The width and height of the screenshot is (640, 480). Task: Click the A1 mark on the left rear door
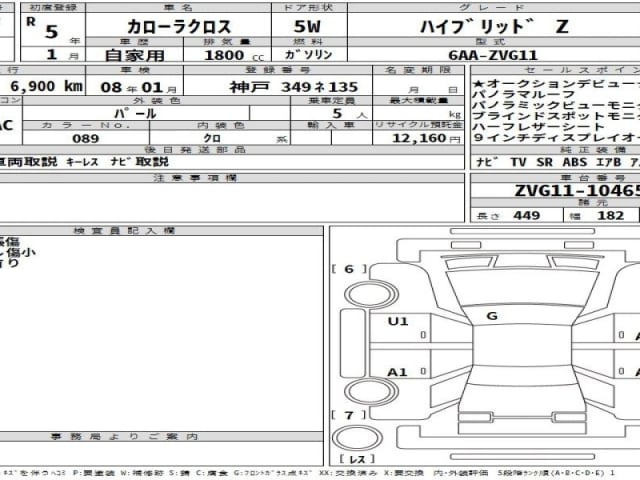(397, 372)
